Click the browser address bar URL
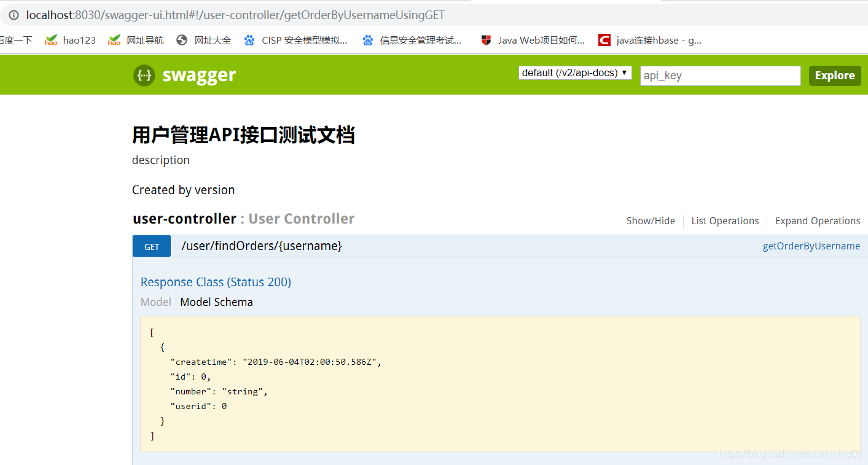This screenshot has width=868, height=465. [x=235, y=15]
